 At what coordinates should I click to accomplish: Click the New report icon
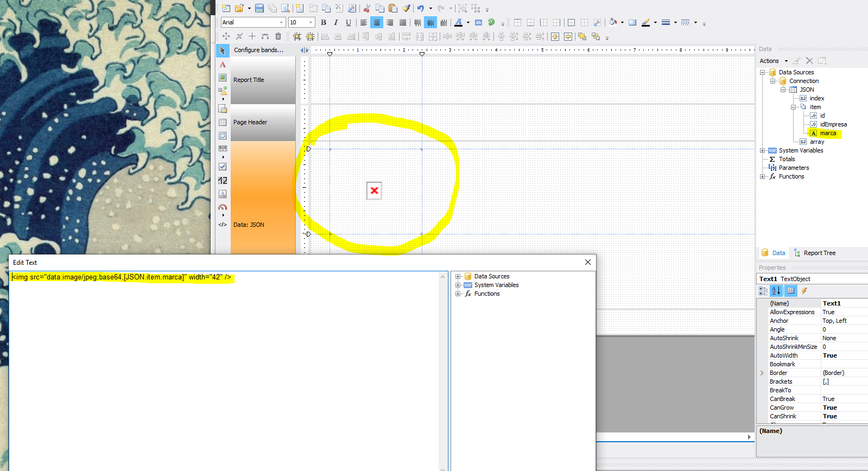(226, 8)
